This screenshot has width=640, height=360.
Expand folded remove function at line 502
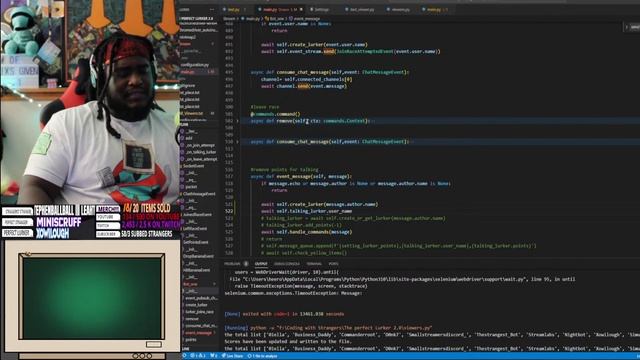coord(238,121)
